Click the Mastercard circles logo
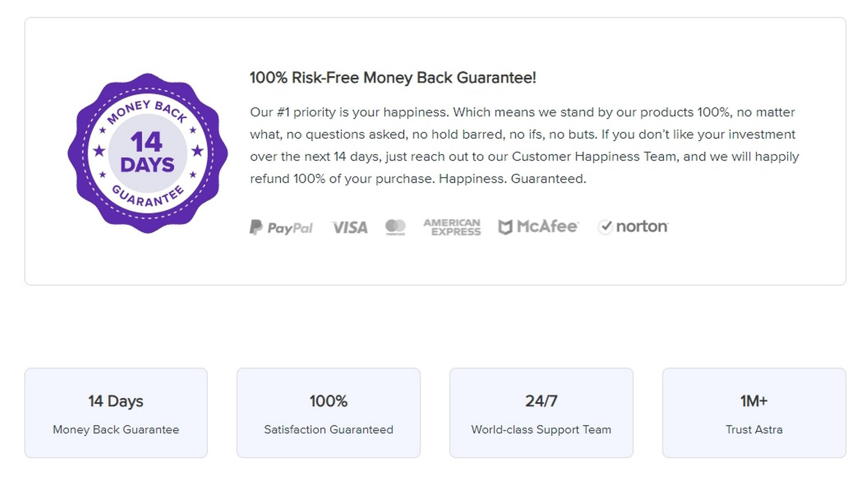 coord(395,227)
